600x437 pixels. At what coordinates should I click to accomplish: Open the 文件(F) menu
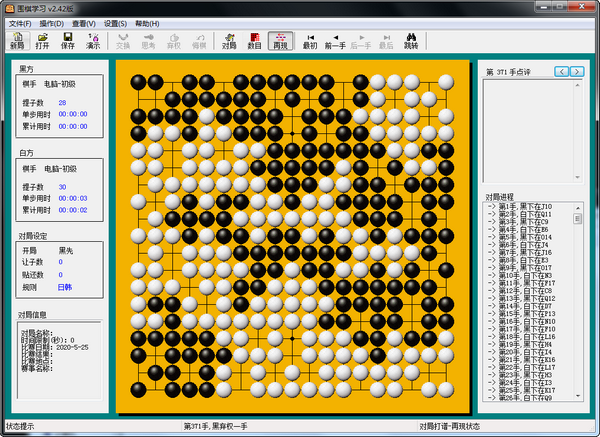click(19, 22)
